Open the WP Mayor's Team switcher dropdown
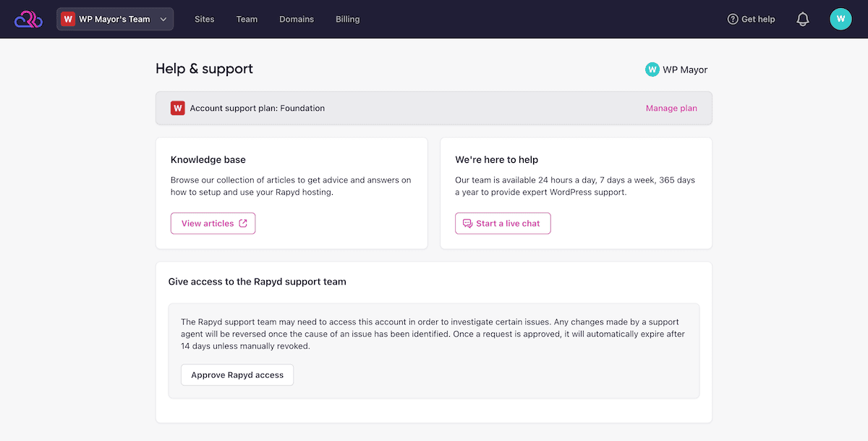Screen dimensions: 868x441 pos(115,20)
